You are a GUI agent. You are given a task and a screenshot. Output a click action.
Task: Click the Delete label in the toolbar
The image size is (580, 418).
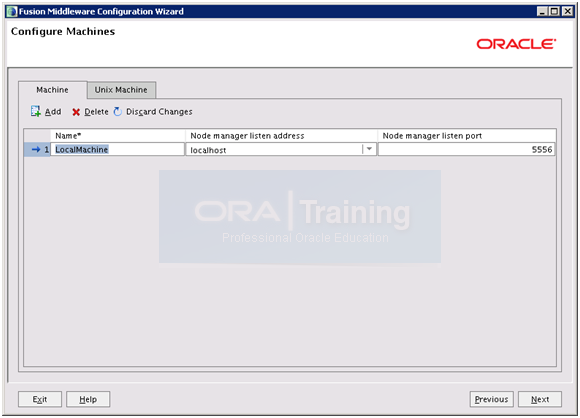tap(96, 112)
